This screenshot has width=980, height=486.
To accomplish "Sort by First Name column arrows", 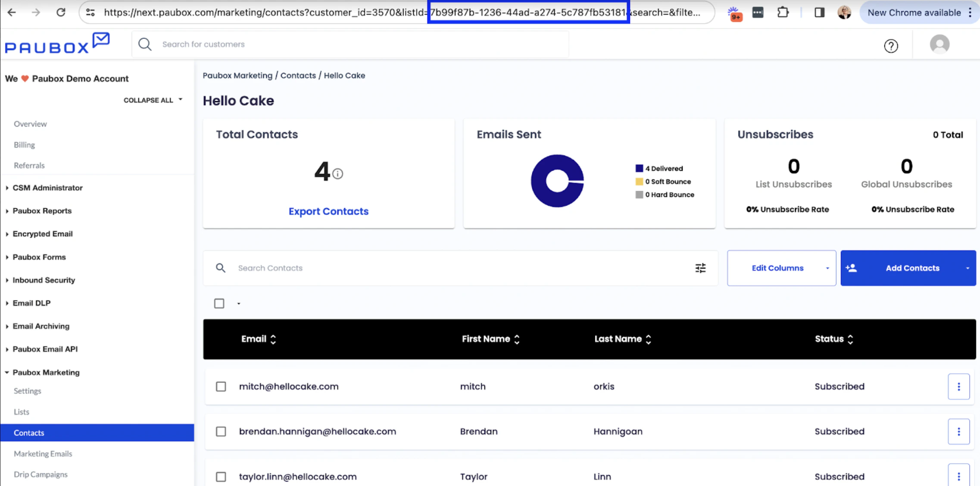I will pos(517,339).
